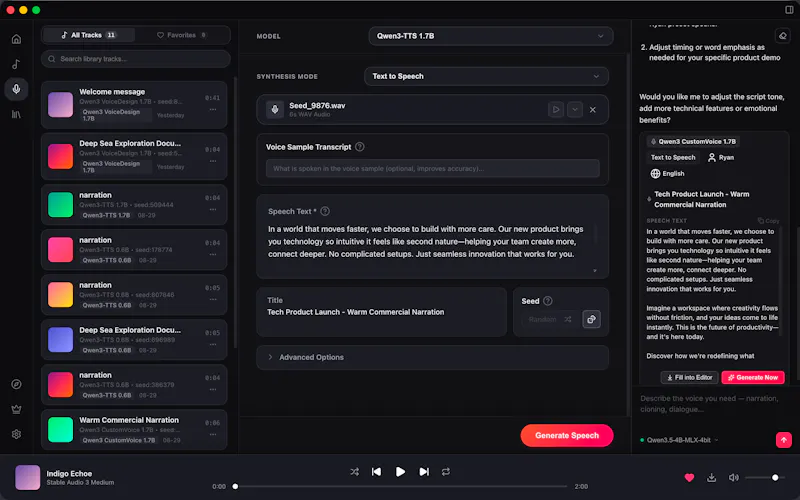Click the English language tag
The image size is (800, 500).
(667, 173)
